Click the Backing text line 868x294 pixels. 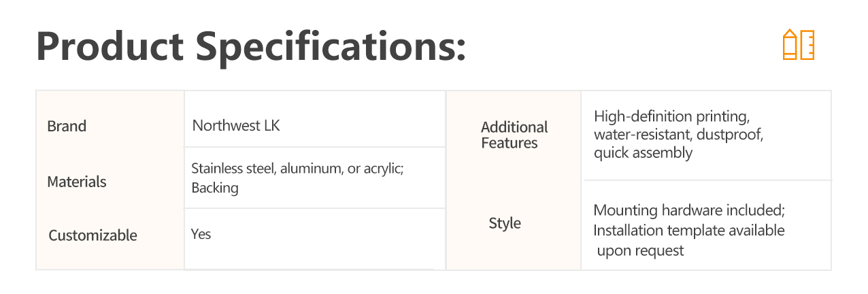[215, 189]
